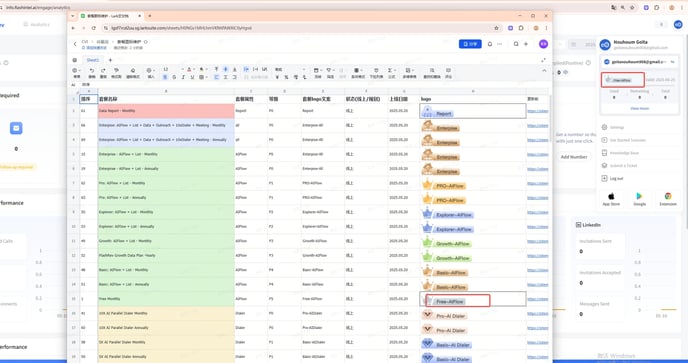Toggle italic formatting
The height and width of the screenshot is (363, 688).
pos(183,77)
